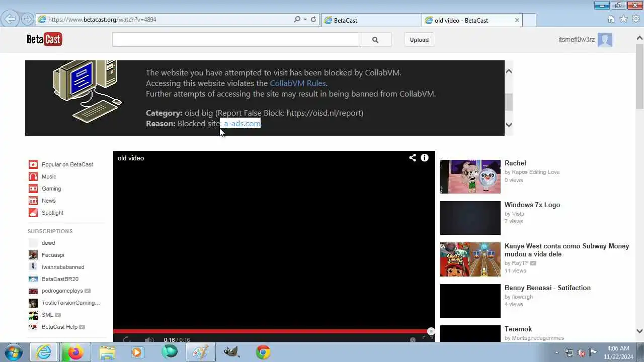Click the progress bar end handle
Screen dimensions: 644x362
point(431,331)
